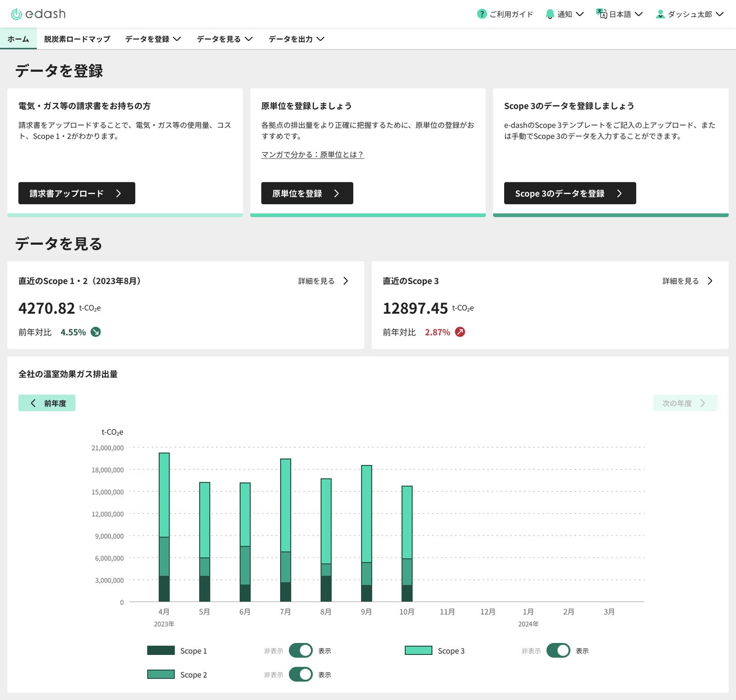Click the notification bell icon

(x=550, y=14)
